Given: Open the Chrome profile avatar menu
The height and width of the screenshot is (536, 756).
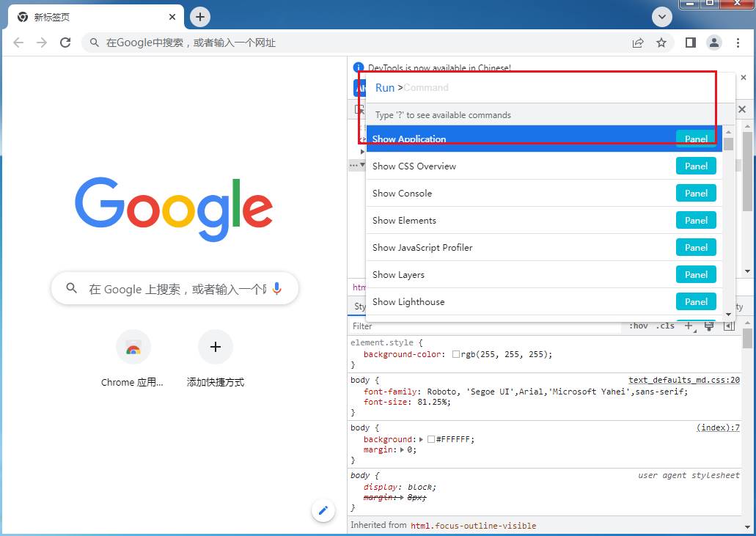Looking at the screenshot, I should point(714,43).
